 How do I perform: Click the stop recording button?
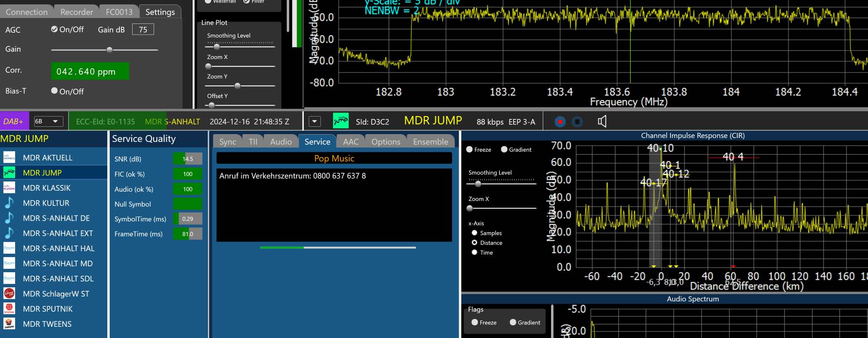pos(577,121)
